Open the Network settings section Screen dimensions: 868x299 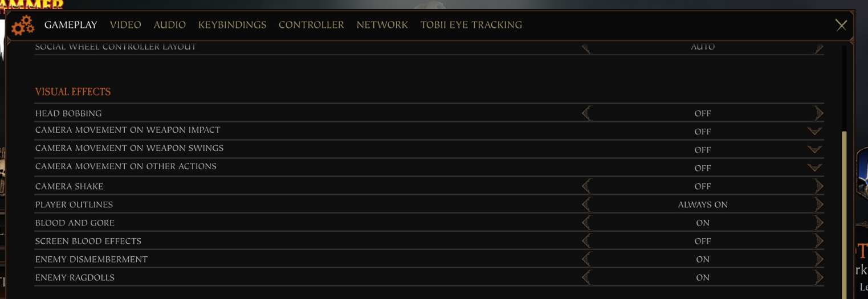click(382, 25)
